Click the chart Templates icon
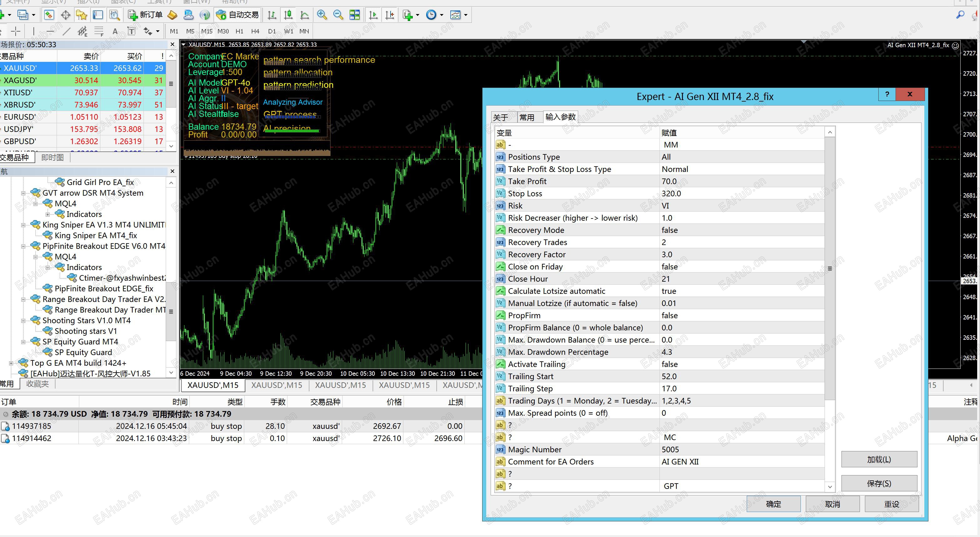 click(x=455, y=15)
